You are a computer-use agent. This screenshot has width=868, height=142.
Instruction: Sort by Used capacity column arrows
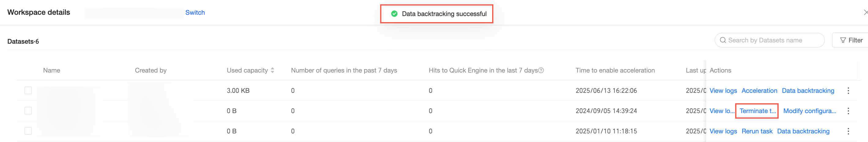272,70
